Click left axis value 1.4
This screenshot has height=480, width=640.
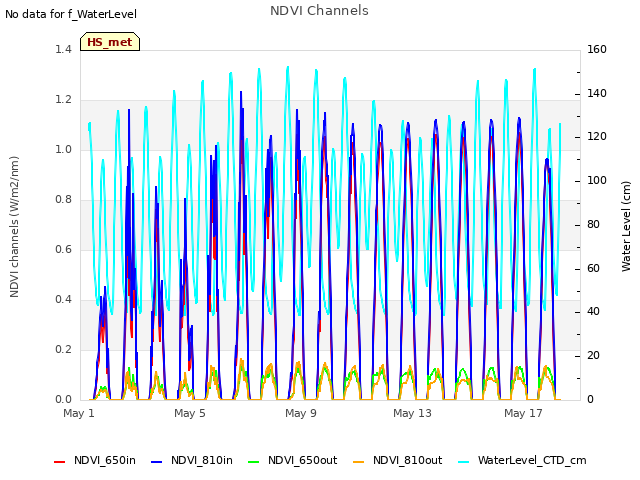point(63,49)
